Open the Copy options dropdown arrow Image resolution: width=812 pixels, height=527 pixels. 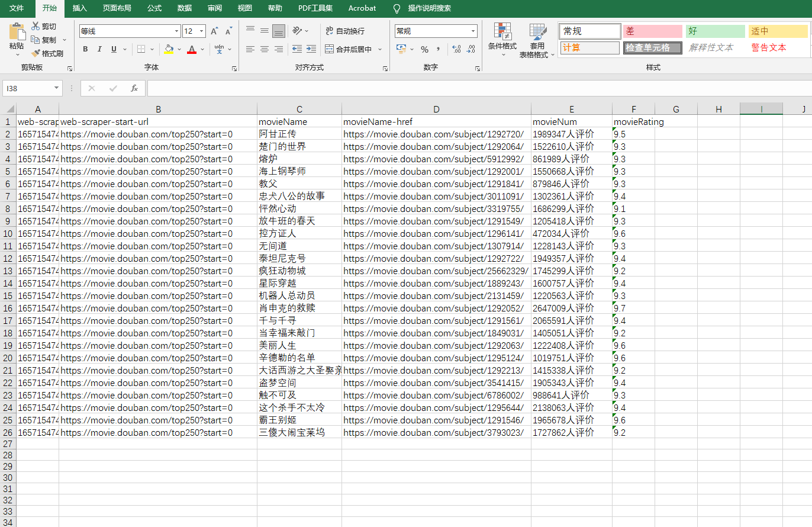coord(64,40)
